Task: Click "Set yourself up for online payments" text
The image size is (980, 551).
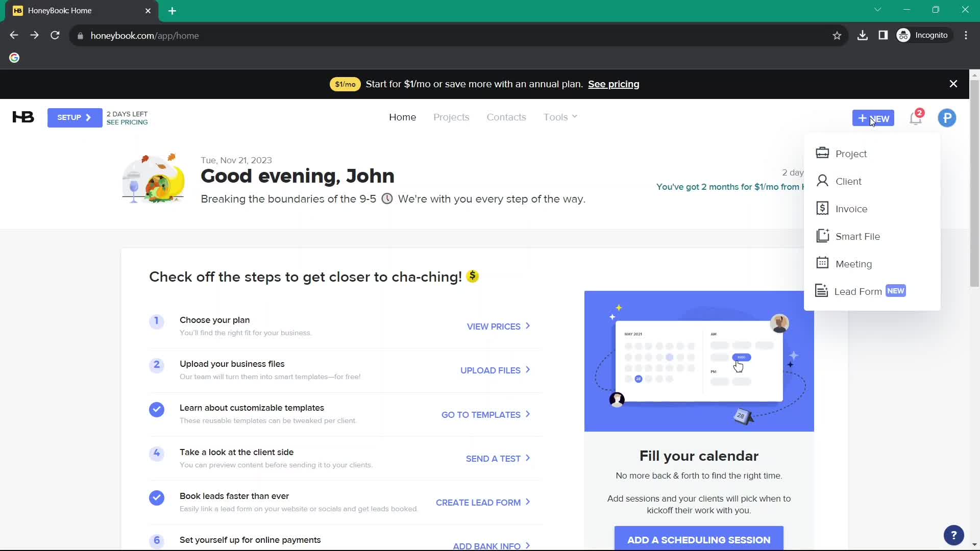Action: [250, 540]
